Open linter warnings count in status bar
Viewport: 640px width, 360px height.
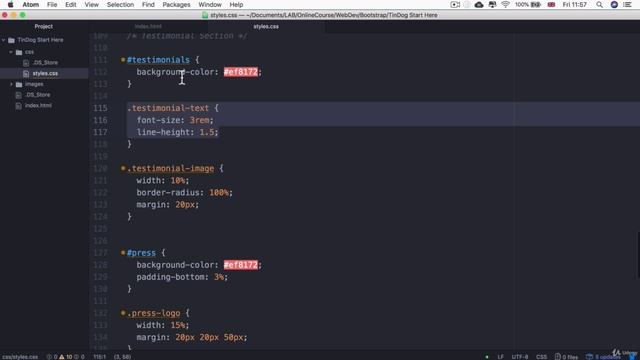[x=65, y=357]
